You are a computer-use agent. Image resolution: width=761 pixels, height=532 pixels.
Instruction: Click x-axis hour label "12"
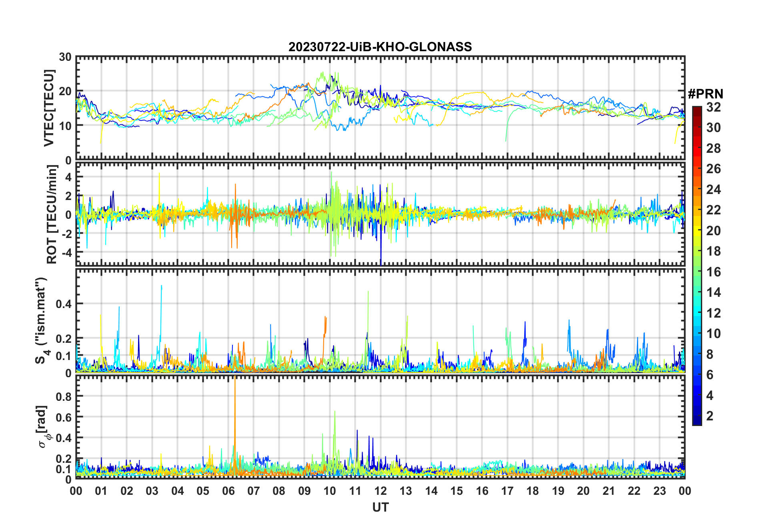pyautogui.click(x=380, y=491)
